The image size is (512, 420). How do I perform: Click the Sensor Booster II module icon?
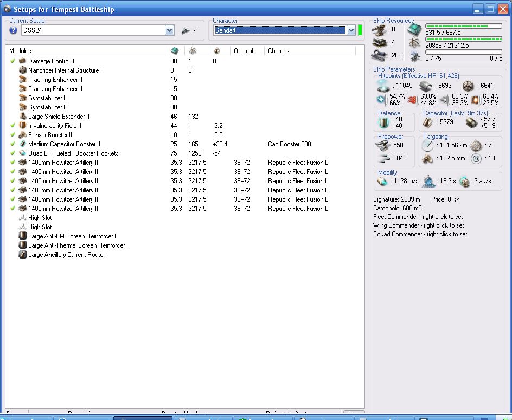pyautogui.click(x=23, y=134)
